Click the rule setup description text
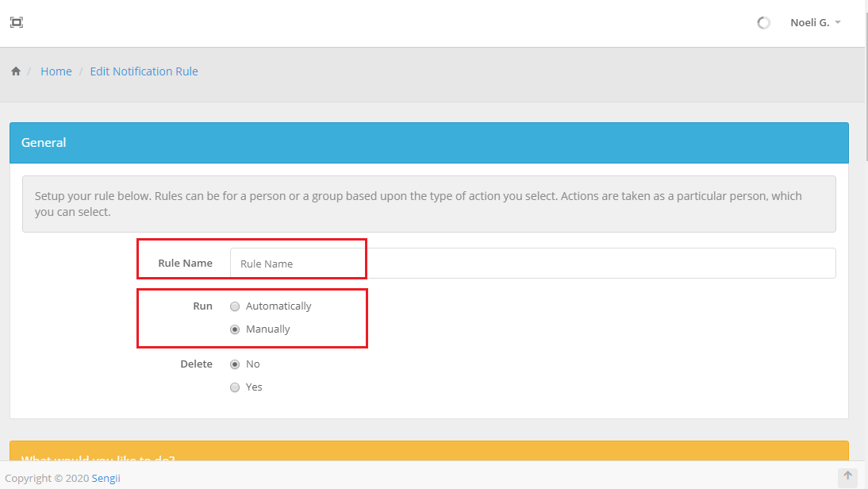 (418, 204)
